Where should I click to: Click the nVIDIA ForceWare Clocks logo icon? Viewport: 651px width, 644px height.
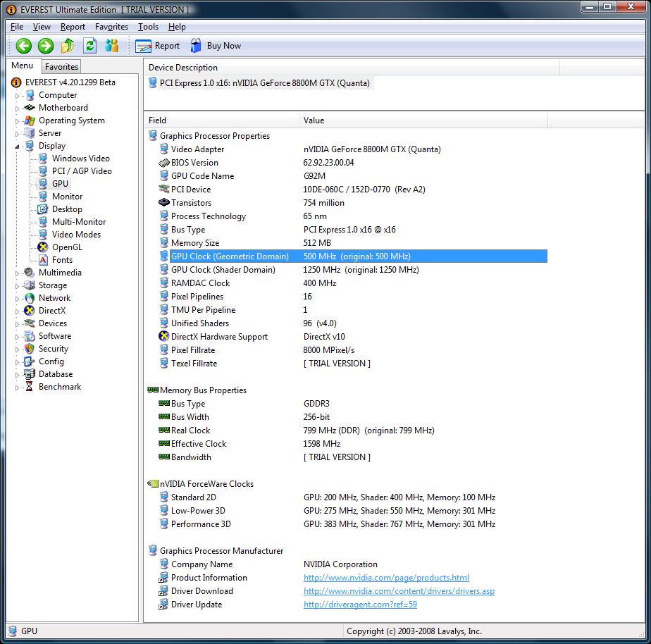coord(153,484)
